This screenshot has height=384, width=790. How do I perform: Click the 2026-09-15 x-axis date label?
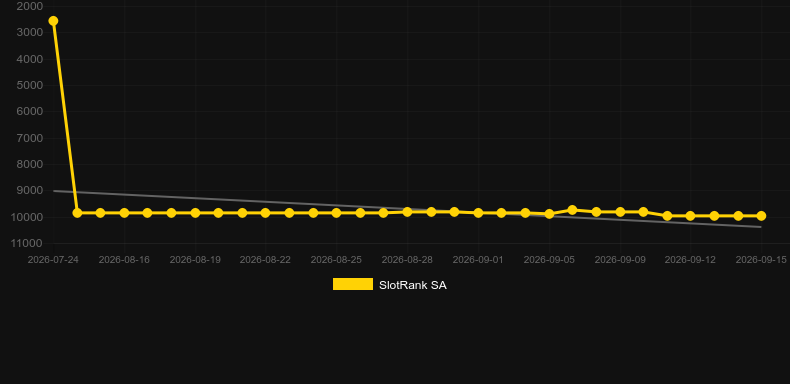pos(761,260)
